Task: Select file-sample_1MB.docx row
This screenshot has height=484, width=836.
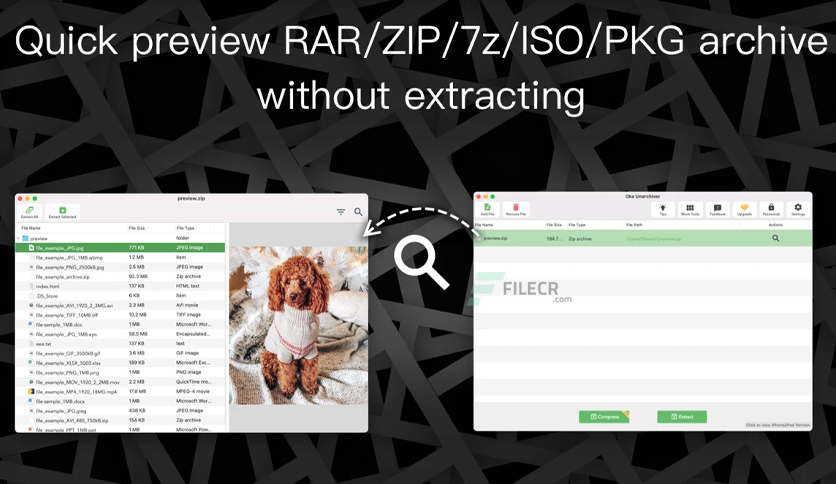Action: tap(120, 401)
